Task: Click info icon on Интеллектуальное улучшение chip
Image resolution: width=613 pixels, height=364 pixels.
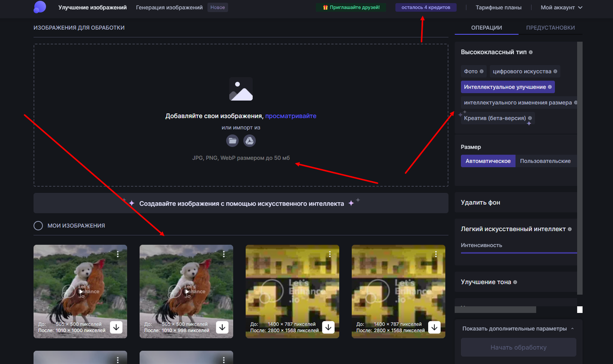Action: pos(550,87)
